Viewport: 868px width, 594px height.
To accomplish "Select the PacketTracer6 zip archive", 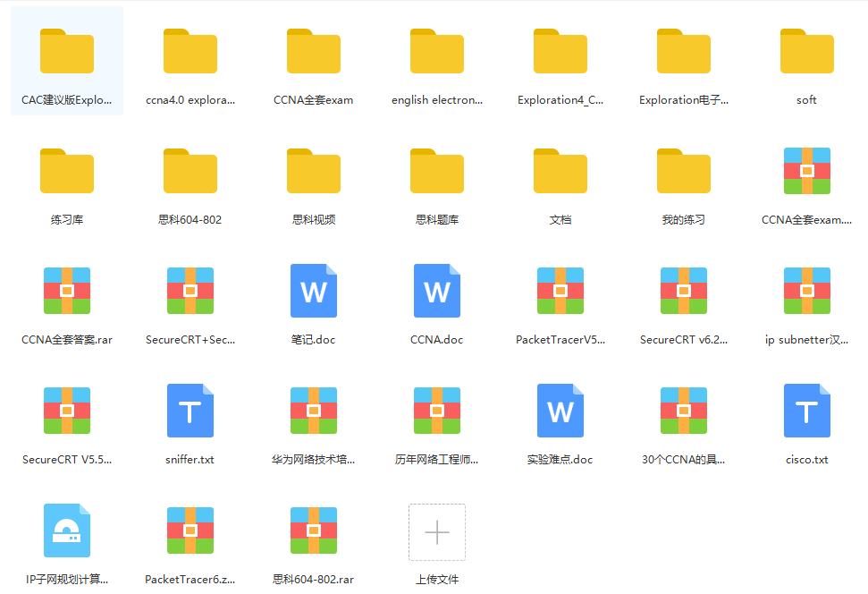I will 190,530.
